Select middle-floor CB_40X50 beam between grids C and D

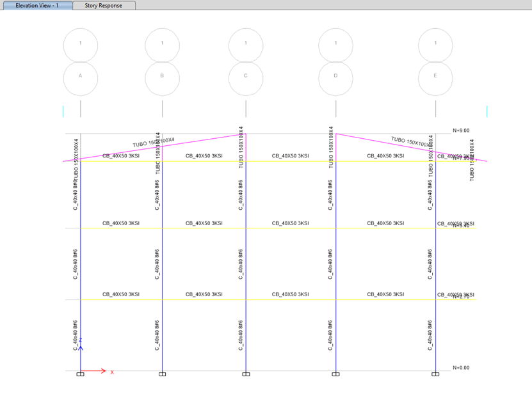pos(290,228)
